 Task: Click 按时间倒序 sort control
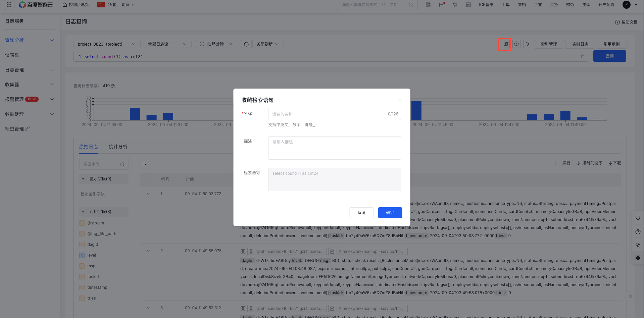589,163
